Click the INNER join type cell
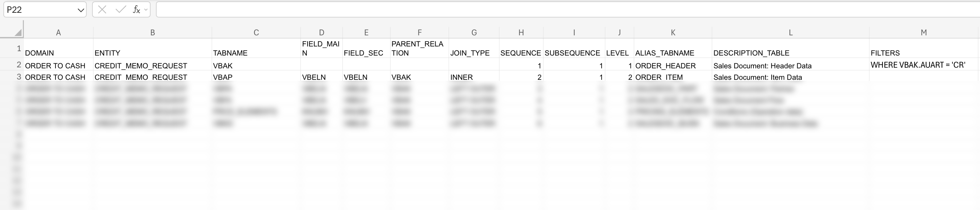This screenshot has width=980, height=210. click(x=474, y=77)
